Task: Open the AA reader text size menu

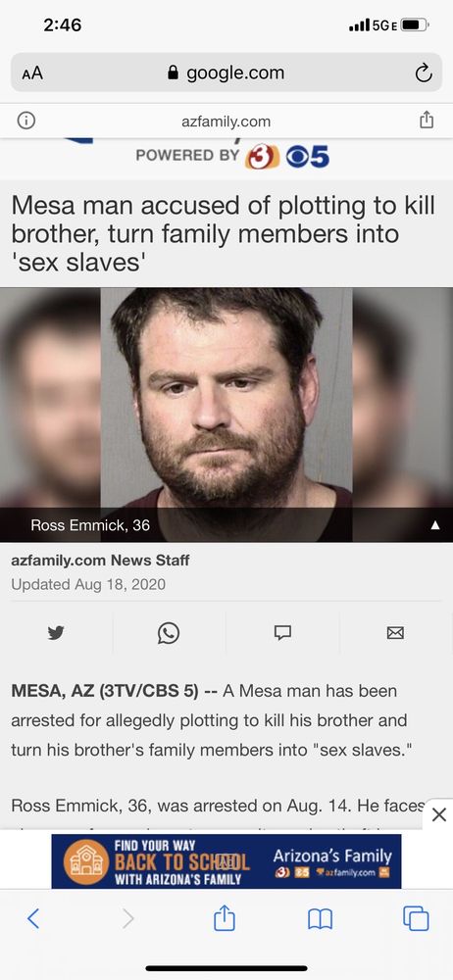Action: pyautogui.click(x=32, y=73)
